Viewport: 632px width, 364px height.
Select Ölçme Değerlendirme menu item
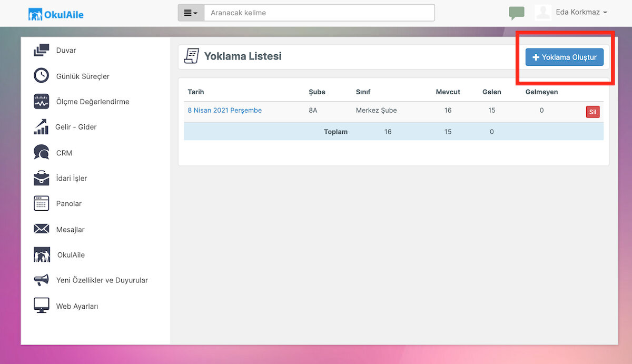pos(93,101)
